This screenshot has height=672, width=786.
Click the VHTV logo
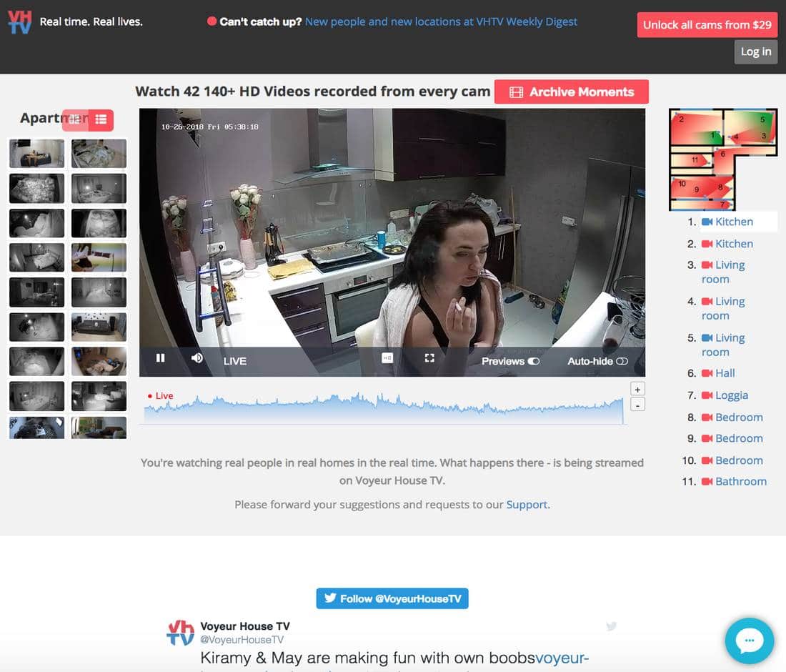[x=20, y=21]
